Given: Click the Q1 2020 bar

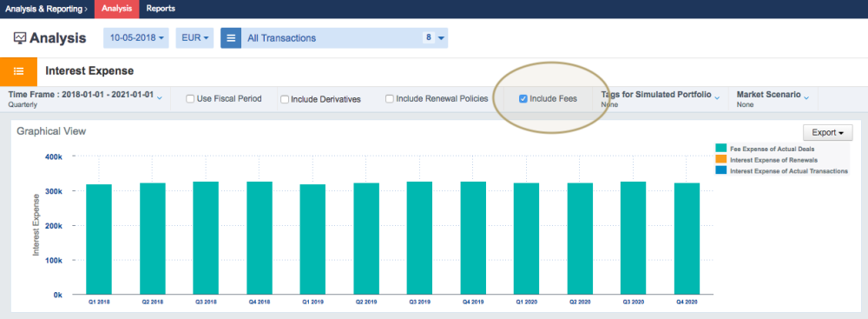Looking at the screenshot, I should [527, 238].
